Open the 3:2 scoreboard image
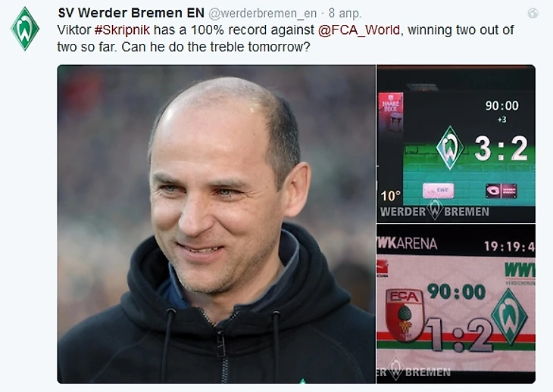Viewport: 553px width, 392px height. click(x=456, y=144)
